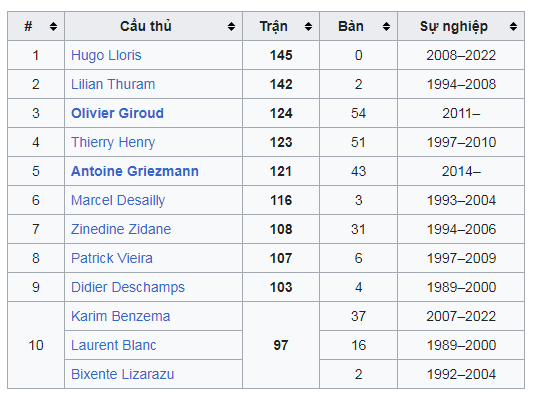This screenshot has height=396, width=533.
Task: Select the 145 matches cell
Action: (x=281, y=55)
